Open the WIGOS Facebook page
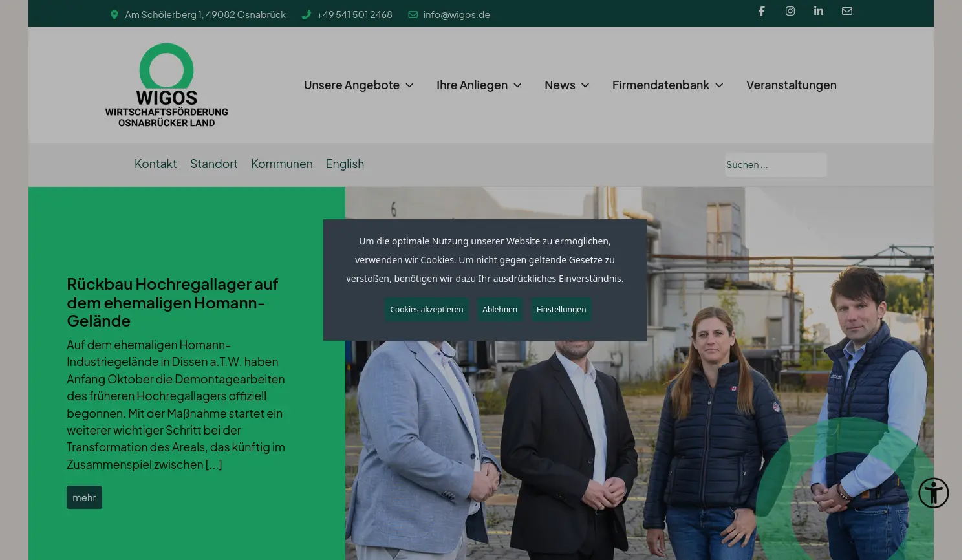 [x=761, y=11]
